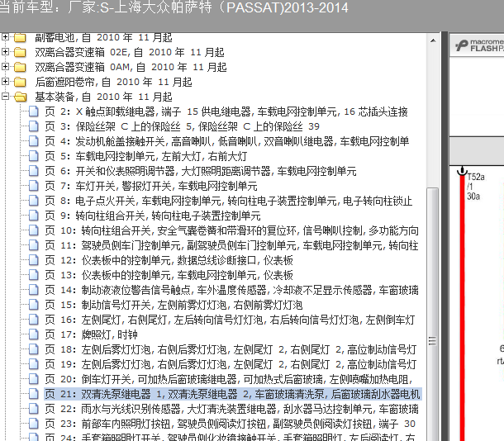Open 页 15: 制动信号灯开关

pos(174,305)
